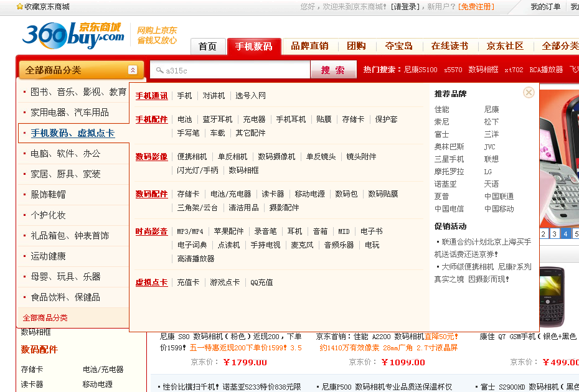The image size is (579, 392).
Task: Open the 在线读书 tab
Action: point(450,46)
